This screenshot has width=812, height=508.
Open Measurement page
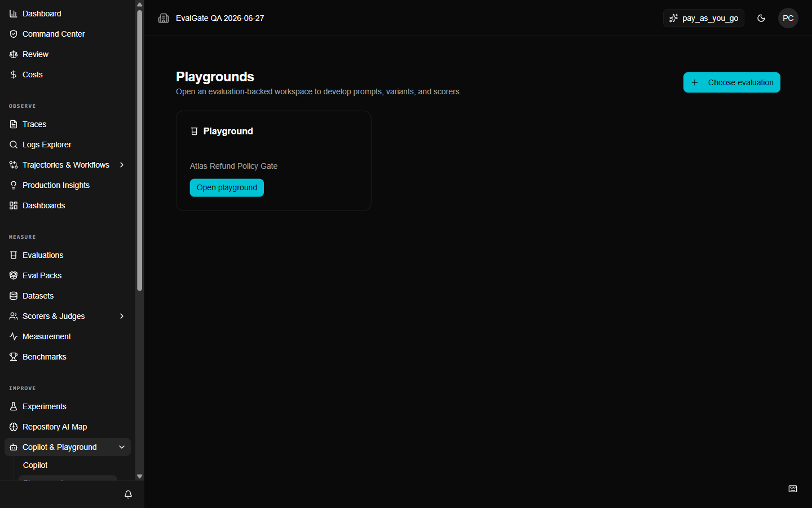coord(68,336)
